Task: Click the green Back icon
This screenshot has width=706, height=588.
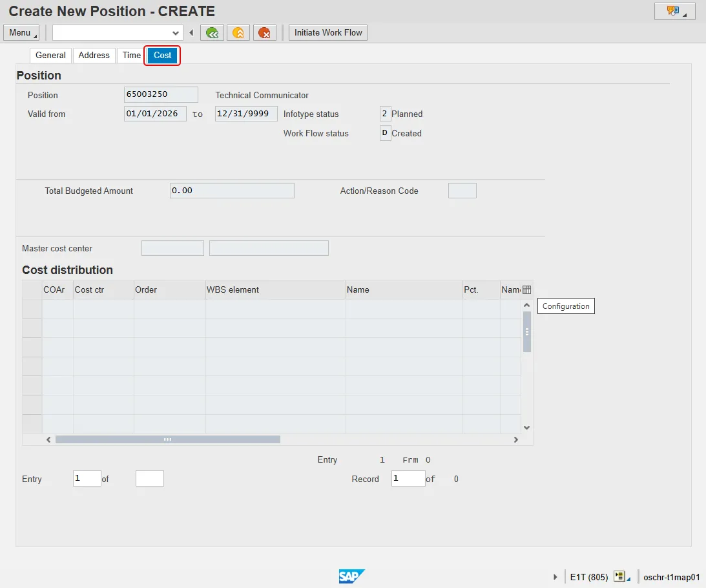Action: click(212, 33)
